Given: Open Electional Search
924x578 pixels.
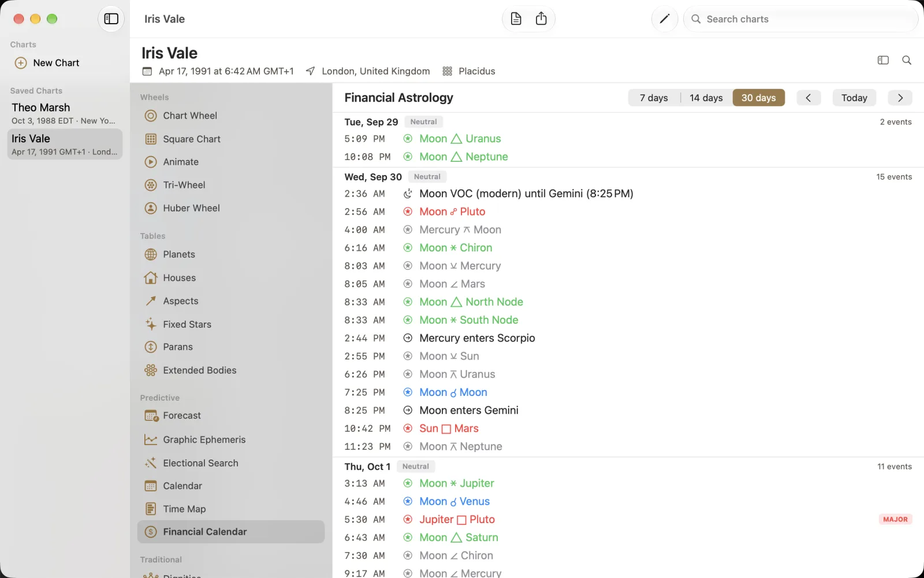Looking at the screenshot, I should [x=231, y=463].
